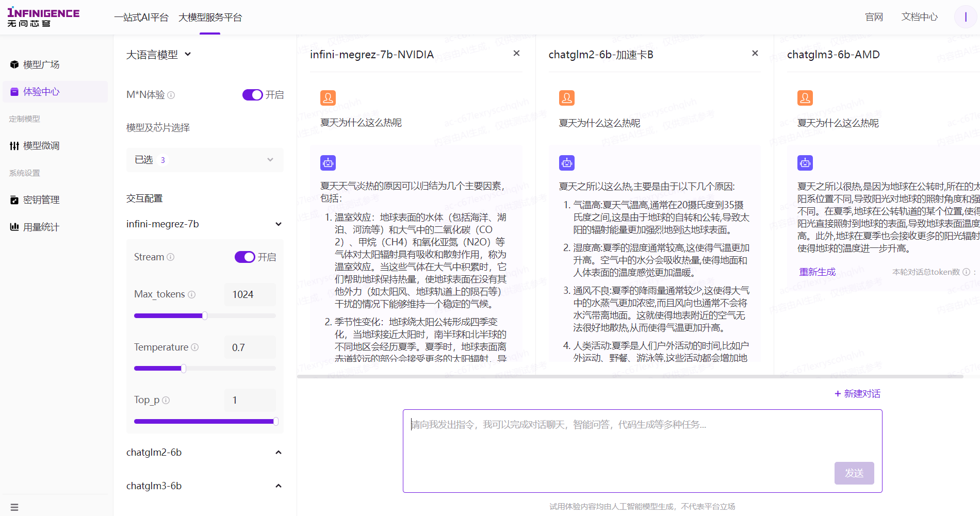Expand the chatglm3-6b settings section
Image resolution: width=980 pixels, height=516 pixels.
205,486
